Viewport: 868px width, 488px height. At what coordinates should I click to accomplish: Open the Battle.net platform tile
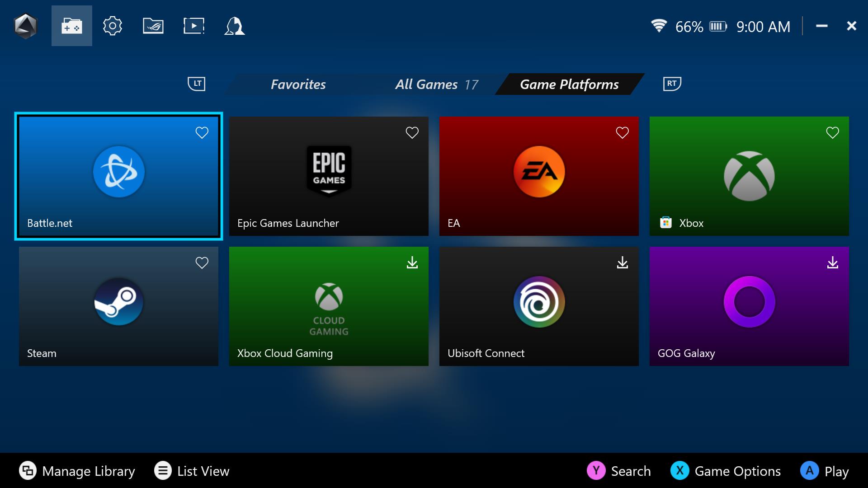[118, 176]
